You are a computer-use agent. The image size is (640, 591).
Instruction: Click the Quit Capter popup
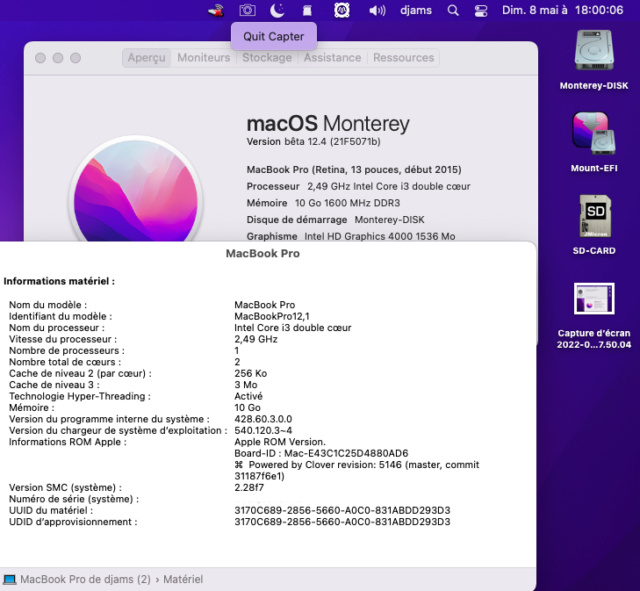pyautogui.click(x=273, y=36)
